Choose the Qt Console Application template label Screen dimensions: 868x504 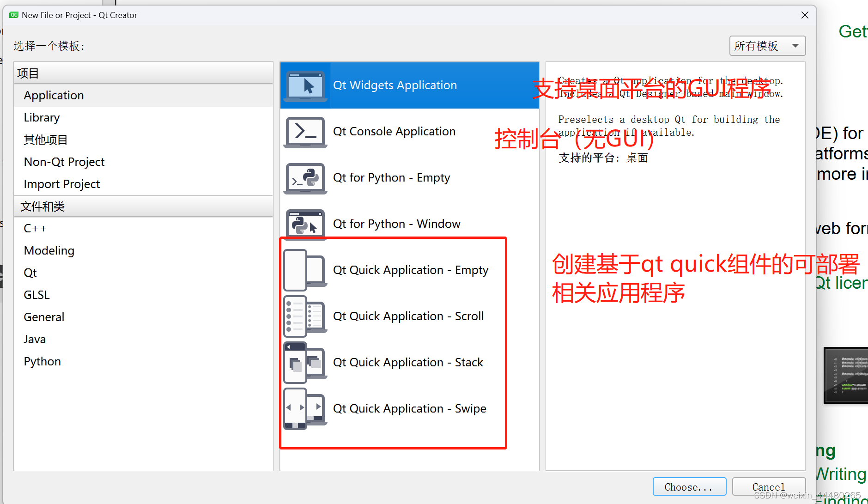point(394,132)
